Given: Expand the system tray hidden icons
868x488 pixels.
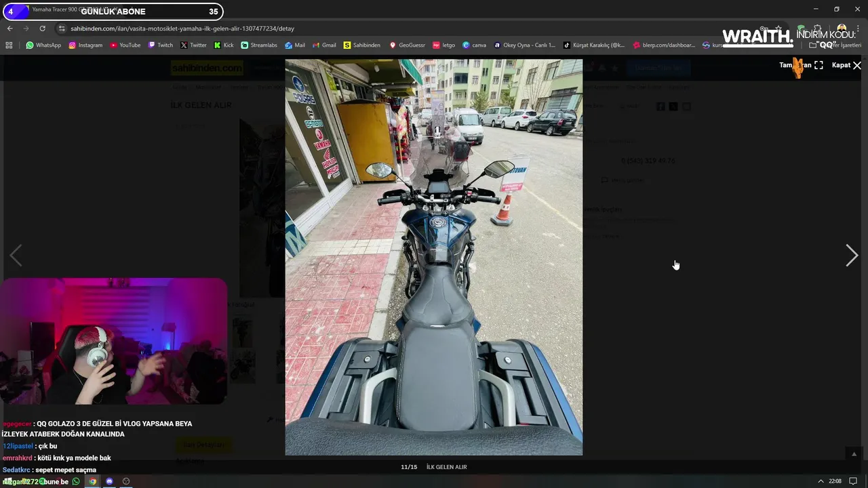Looking at the screenshot, I should click(821, 481).
